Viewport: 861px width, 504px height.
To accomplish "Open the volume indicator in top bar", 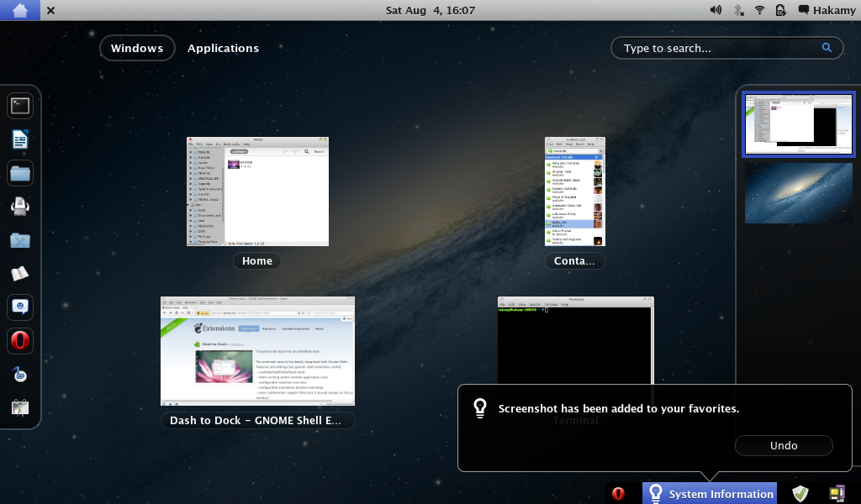I will (x=716, y=10).
